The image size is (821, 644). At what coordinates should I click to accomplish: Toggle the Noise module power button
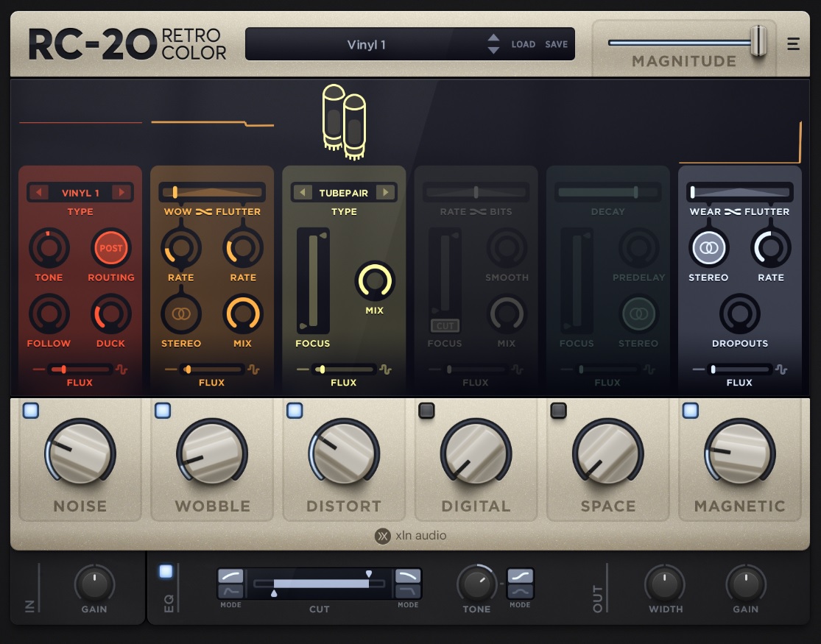coord(31,411)
